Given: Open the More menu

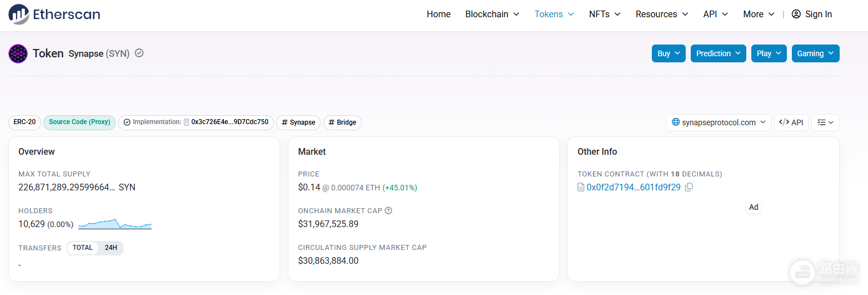Looking at the screenshot, I should 759,14.
